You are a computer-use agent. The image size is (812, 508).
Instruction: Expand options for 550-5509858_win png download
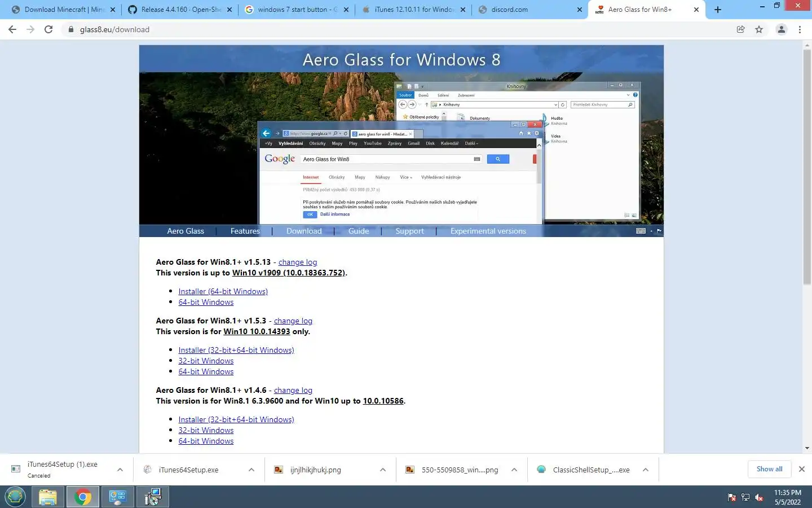pos(514,470)
